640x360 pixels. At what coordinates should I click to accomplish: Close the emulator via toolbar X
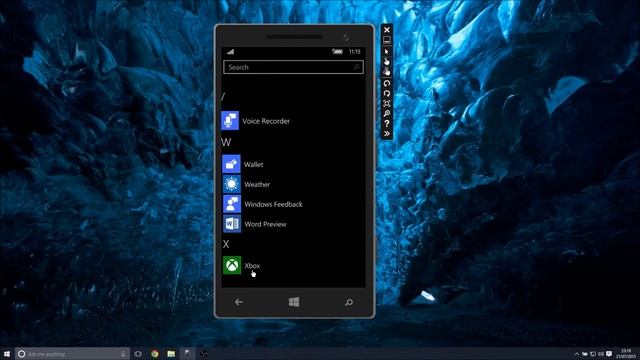(387, 30)
